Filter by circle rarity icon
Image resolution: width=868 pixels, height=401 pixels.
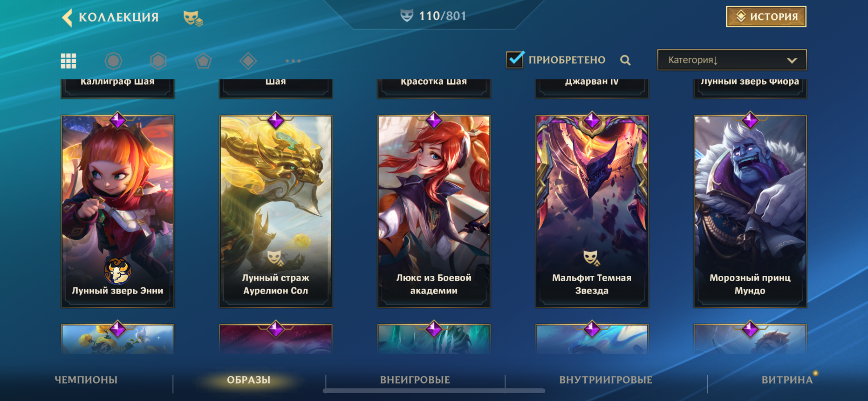pos(113,61)
